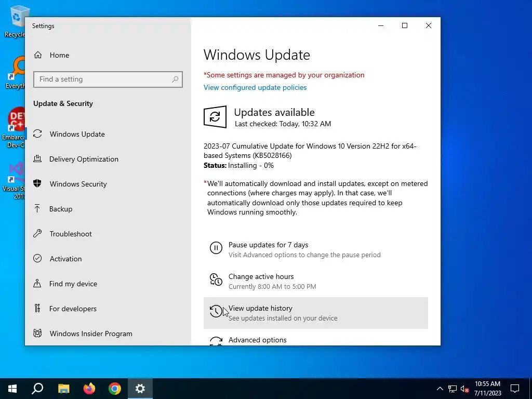Screen dimensions: 532x399
Task: Click the pause circle icon beside Pause updates
Action: click(216, 248)
